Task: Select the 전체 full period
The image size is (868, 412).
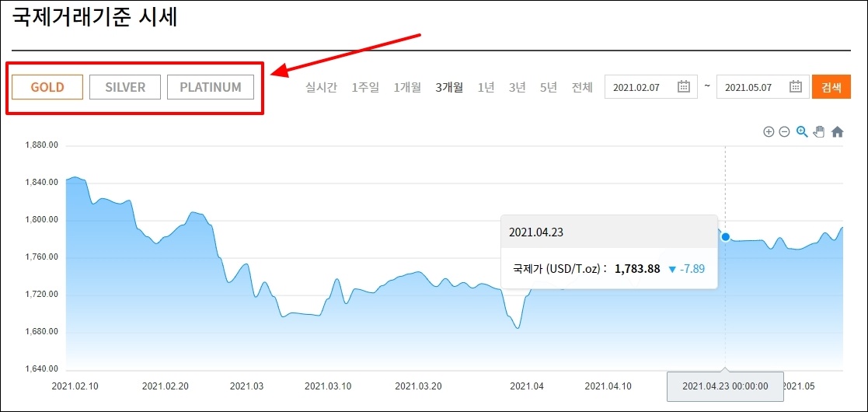Action: [582, 88]
